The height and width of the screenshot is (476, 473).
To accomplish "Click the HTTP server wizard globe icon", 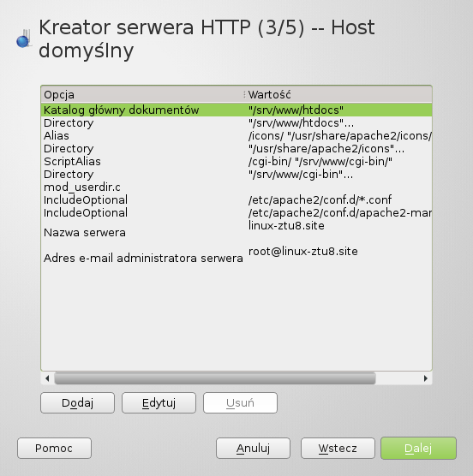I will coord(24,39).
